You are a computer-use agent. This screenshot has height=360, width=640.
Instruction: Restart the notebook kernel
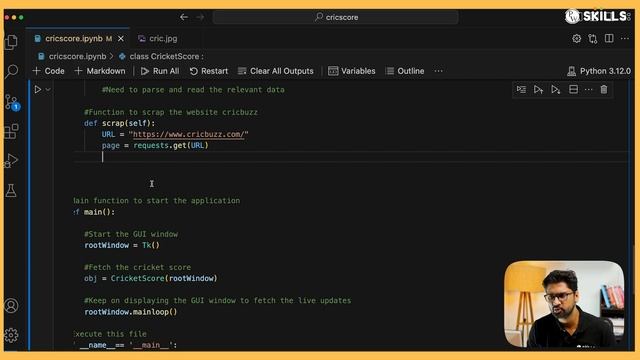point(209,71)
